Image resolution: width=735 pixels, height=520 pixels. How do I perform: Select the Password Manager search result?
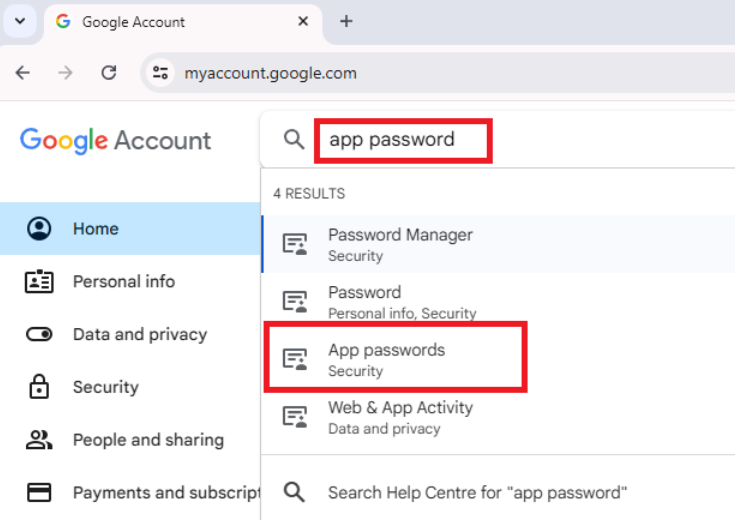pos(498,244)
